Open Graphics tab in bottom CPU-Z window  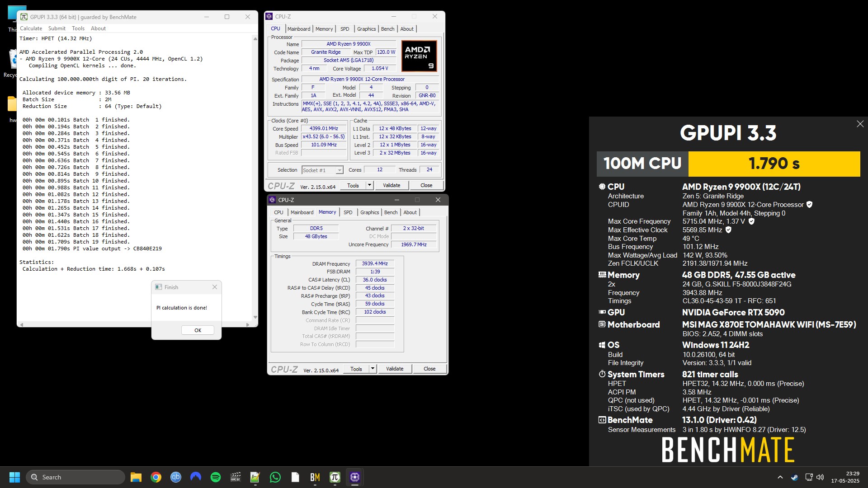tap(369, 212)
